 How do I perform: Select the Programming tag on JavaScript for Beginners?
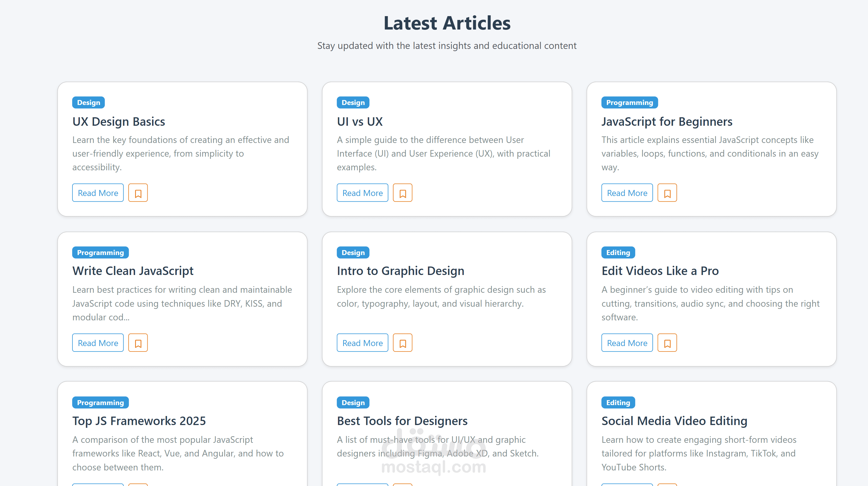tap(629, 103)
